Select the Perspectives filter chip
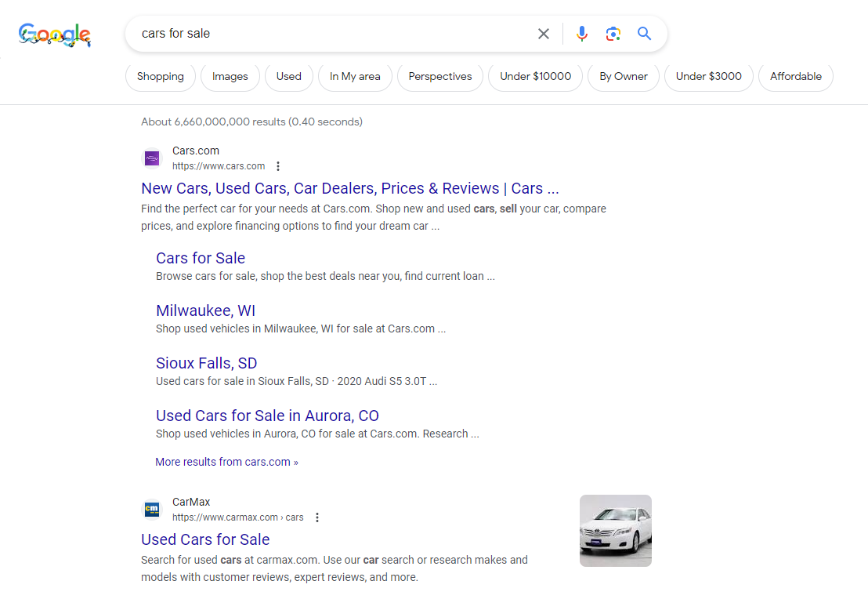This screenshot has width=868, height=599. (x=440, y=77)
